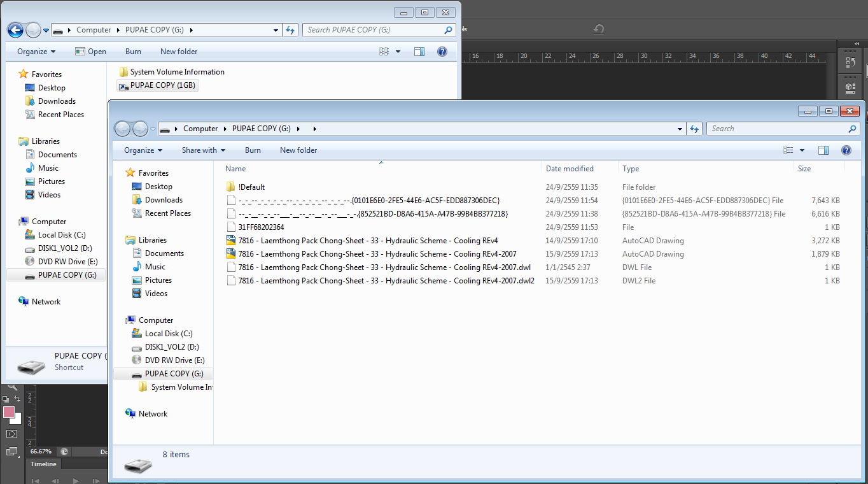Click the Burn button in front window
The image size is (868, 484).
pos(253,150)
